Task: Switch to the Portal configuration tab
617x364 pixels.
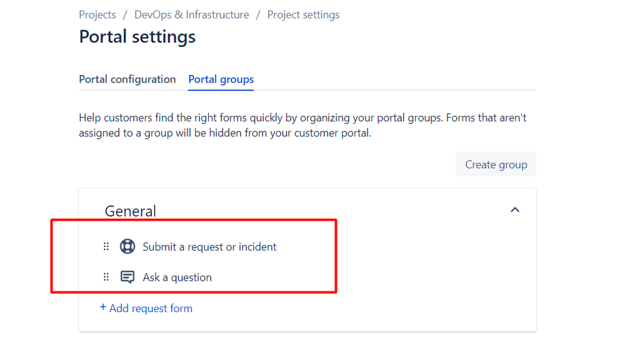Action: pos(127,80)
